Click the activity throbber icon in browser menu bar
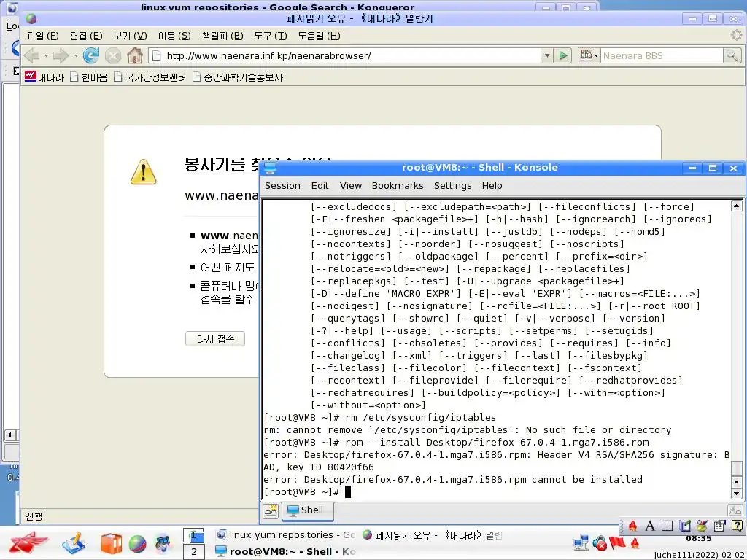The height and width of the screenshot is (560, 747). [737, 35]
